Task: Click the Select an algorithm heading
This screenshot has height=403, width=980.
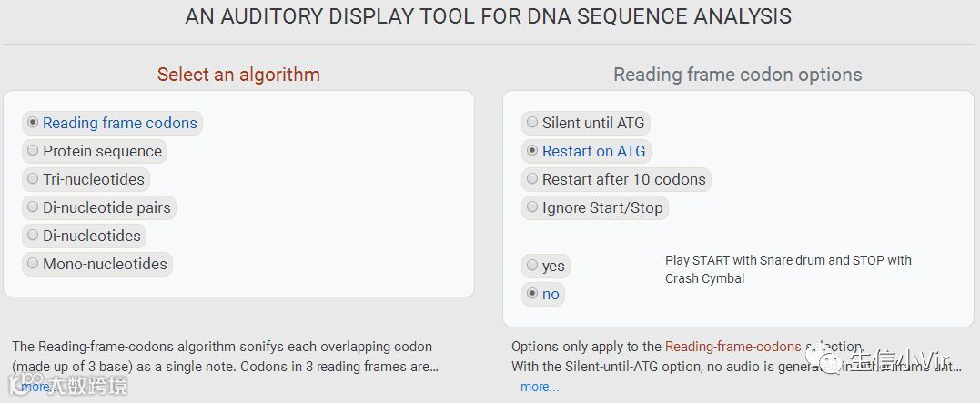Action: [x=238, y=75]
